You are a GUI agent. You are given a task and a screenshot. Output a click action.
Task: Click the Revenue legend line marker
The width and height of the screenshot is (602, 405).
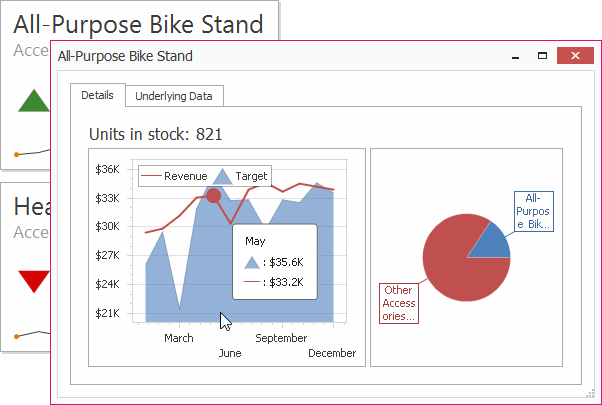[150, 176]
